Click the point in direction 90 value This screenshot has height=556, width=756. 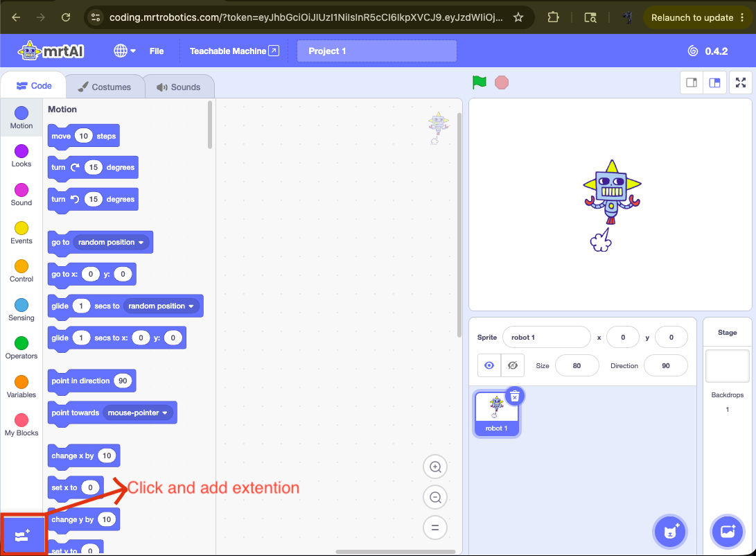[123, 381]
